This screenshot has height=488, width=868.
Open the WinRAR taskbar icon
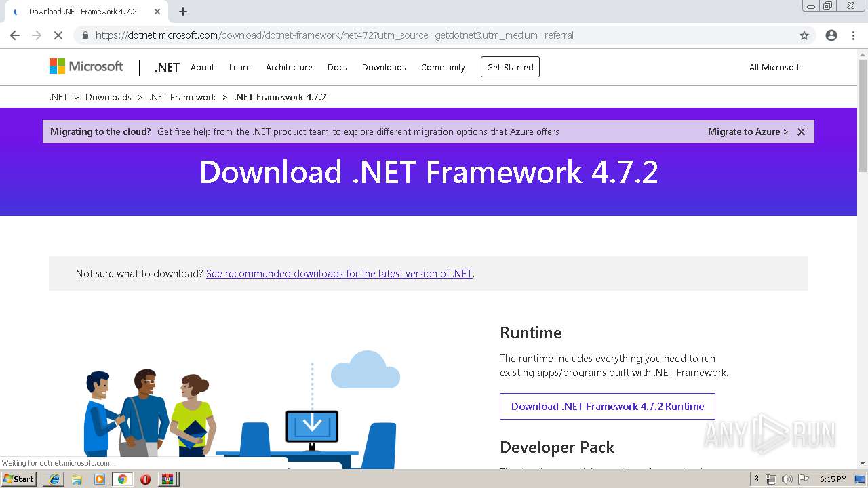pyautogui.click(x=167, y=479)
